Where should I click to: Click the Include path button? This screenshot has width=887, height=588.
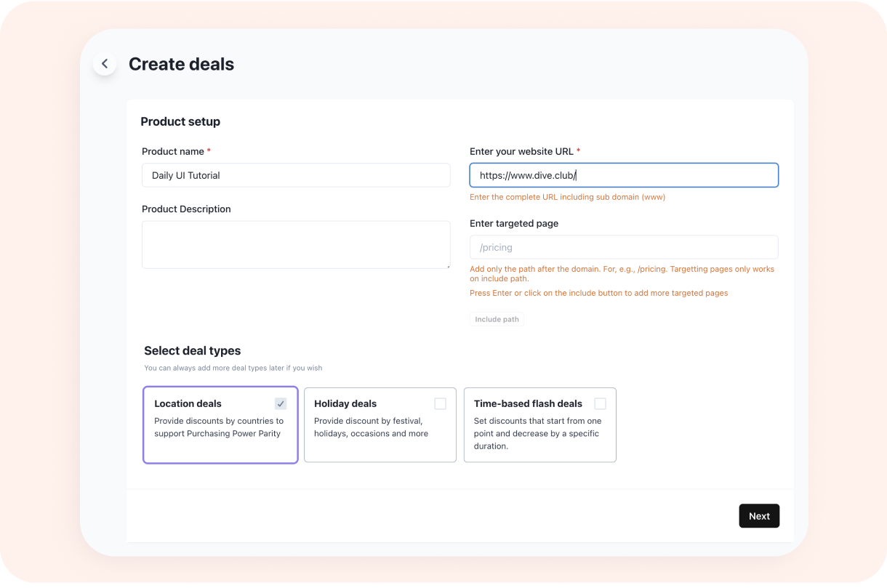pos(497,319)
